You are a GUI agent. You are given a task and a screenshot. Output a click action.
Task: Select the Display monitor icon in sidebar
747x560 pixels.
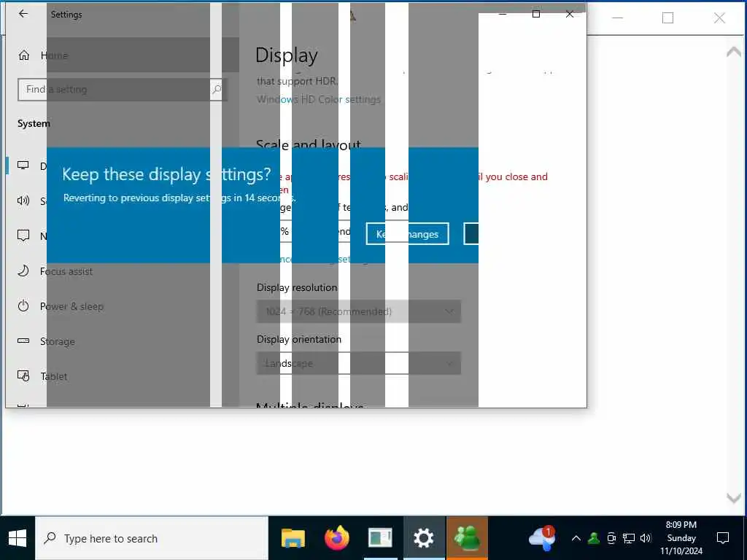[x=23, y=166]
